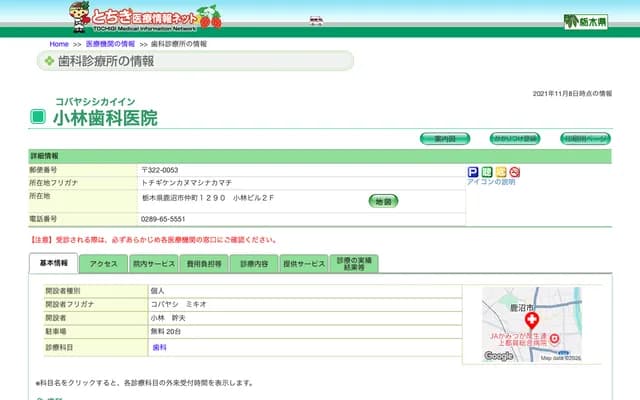Click the Google logo on the map
The width and height of the screenshot is (640, 400).
(x=498, y=356)
